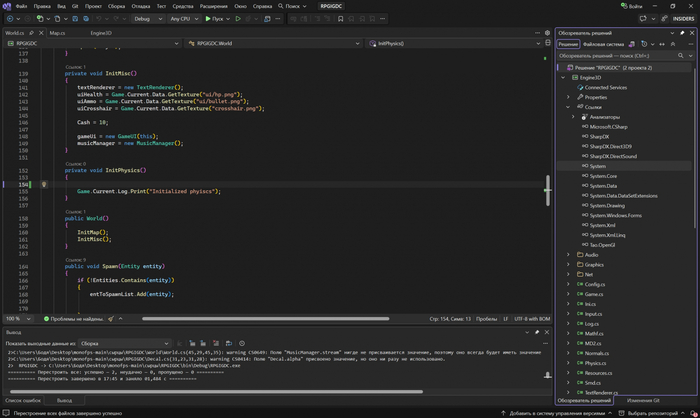Click the Войти sign-in button
Image resolution: width=700 pixels, height=418 pixels.
click(x=631, y=6)
